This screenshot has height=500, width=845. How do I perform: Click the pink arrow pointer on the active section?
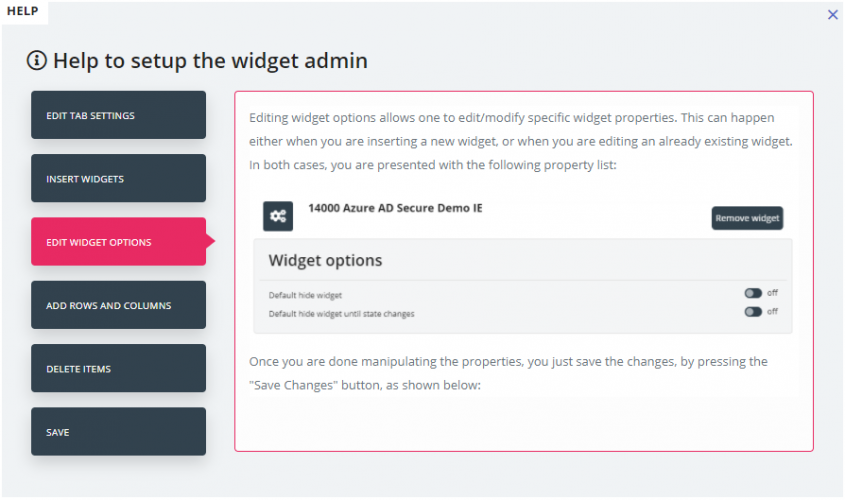coord(210,241)
